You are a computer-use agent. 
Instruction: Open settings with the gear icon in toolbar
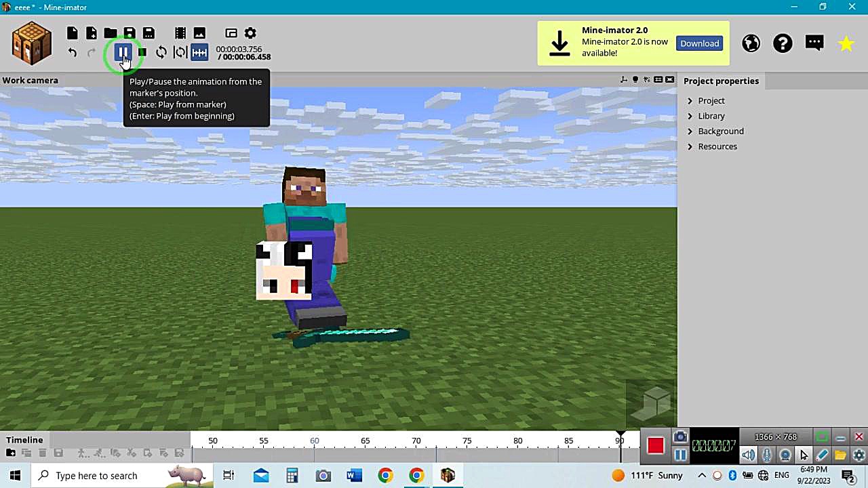click(x=250, y=33)
